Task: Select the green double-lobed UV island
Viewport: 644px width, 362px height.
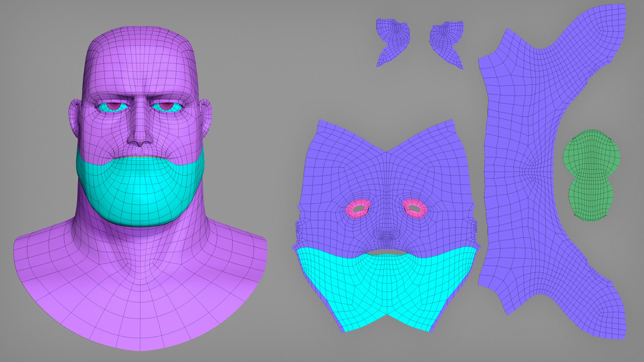Action: [x=591, y=175]
